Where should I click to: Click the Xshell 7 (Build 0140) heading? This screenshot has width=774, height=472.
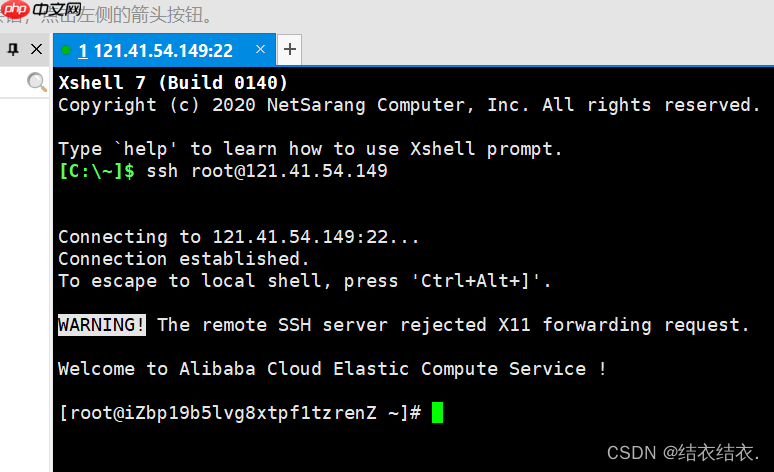(173, 82)
